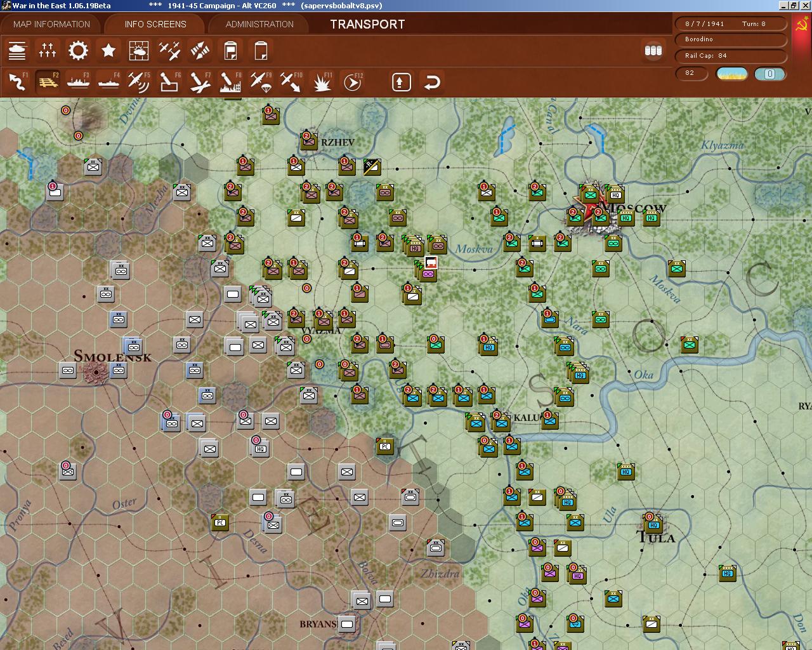Open the crossed arrows reinforcement icon
Screen dimensions: 812x650
[200, 50]
